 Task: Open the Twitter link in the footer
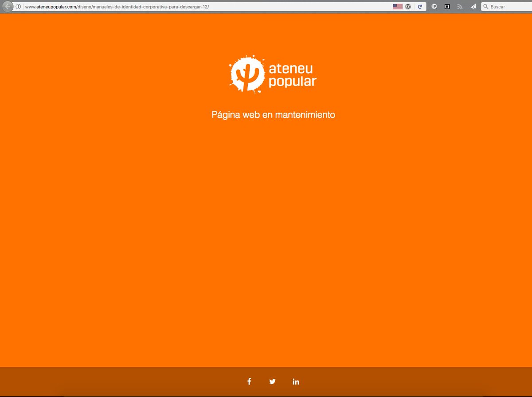pos(272,381)
